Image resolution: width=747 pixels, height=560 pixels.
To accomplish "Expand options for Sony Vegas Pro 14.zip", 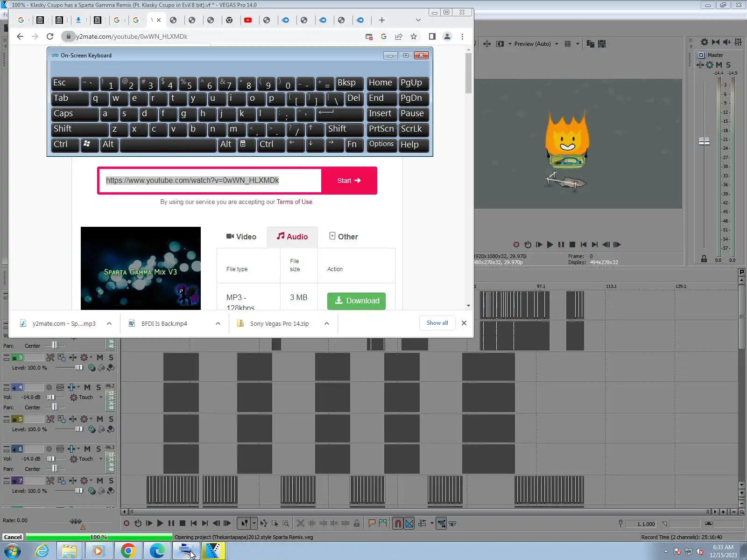I will [x=327, y=323].
